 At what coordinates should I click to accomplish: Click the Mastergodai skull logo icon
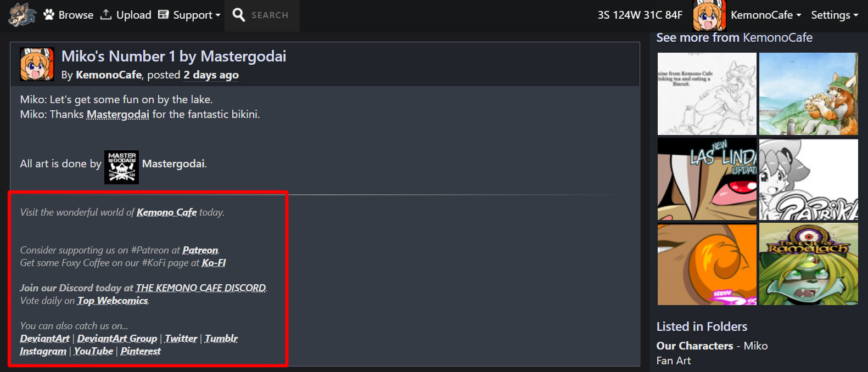(x=122, y=167)
